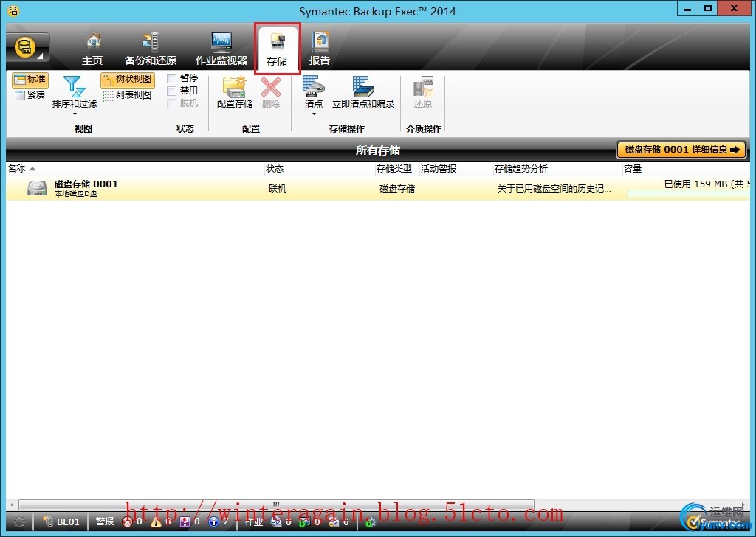Click the purple question alert icon
This screenshot has width=756, height=537.
[185, 522]
